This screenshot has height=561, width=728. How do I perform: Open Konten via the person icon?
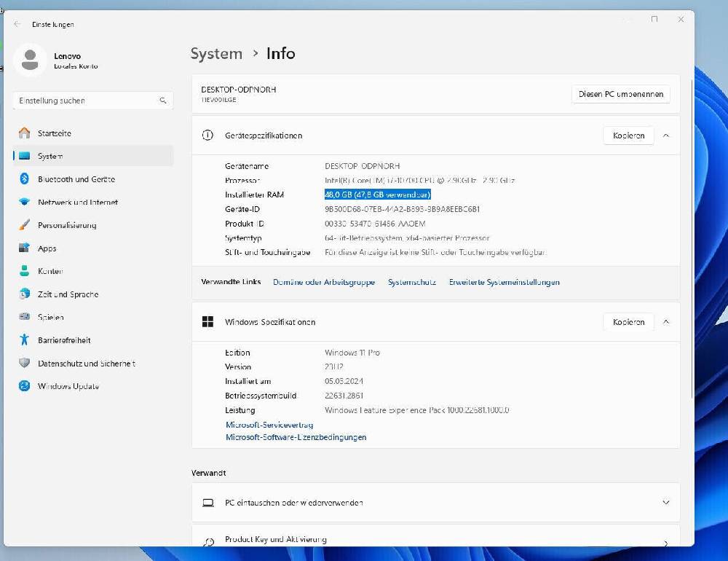(25, 271)
